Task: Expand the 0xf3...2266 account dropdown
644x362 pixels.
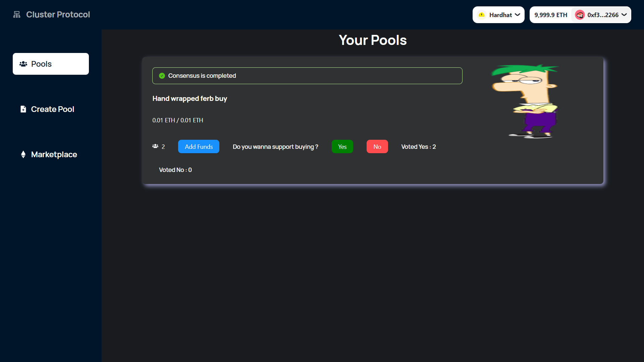Action: (602, 15)
